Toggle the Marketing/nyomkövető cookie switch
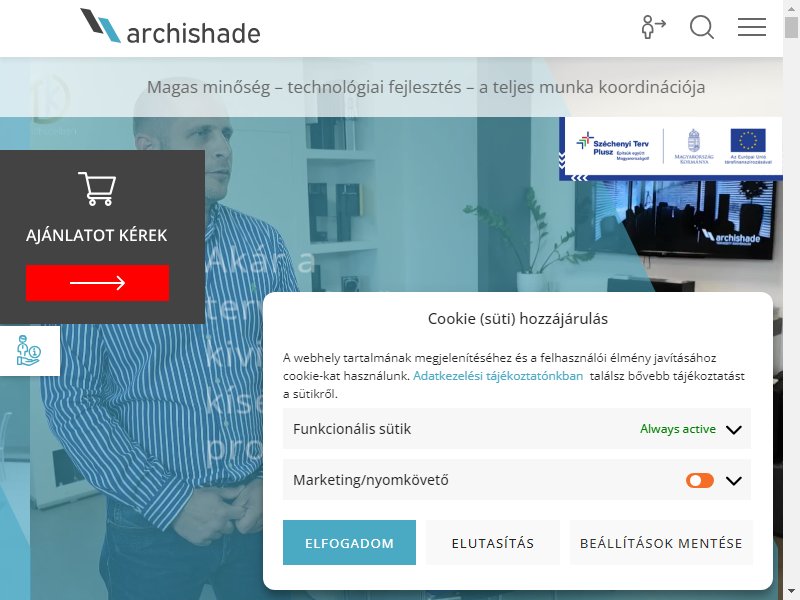Screen dimensions: 800x600 point(699,480)
